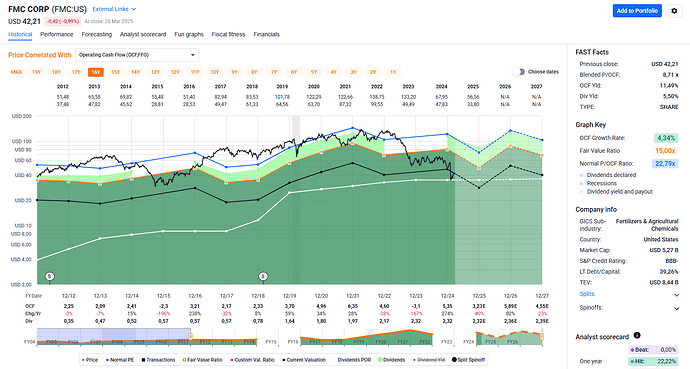Open the Forecasting tab
Viewport: 690px width, 369px height.
coord(96,34)
